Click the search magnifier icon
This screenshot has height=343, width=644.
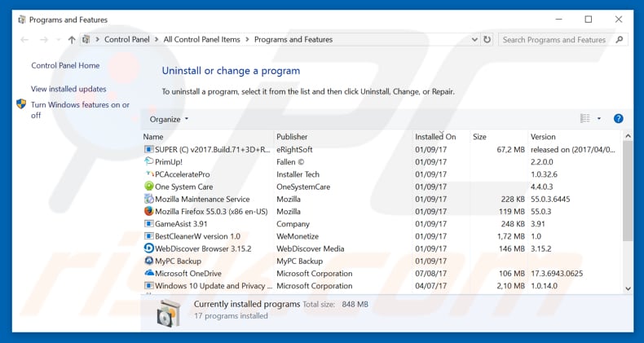click(620, 39)
